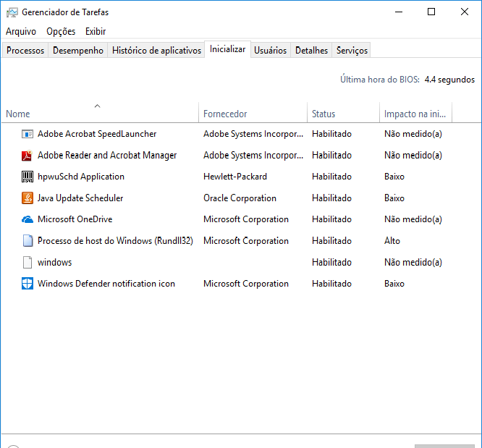Select the Java Update Scheduler entry
This screenshot has width=482, height=448.
(x=80, y=198)
